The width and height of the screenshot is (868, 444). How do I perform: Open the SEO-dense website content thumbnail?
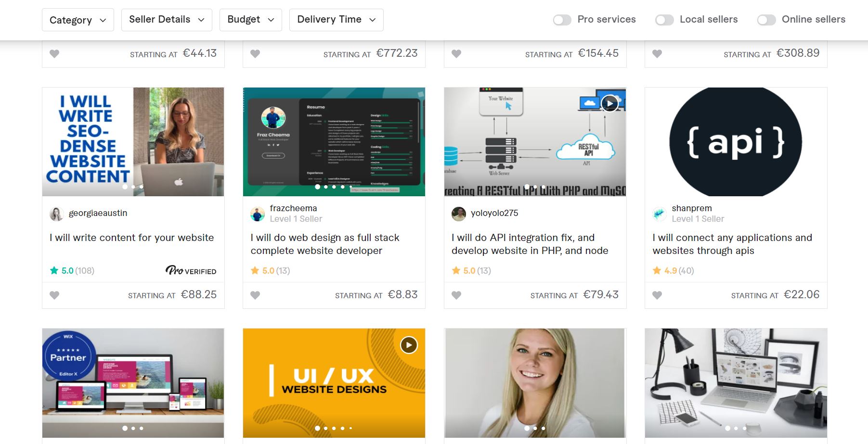(133, 142)
